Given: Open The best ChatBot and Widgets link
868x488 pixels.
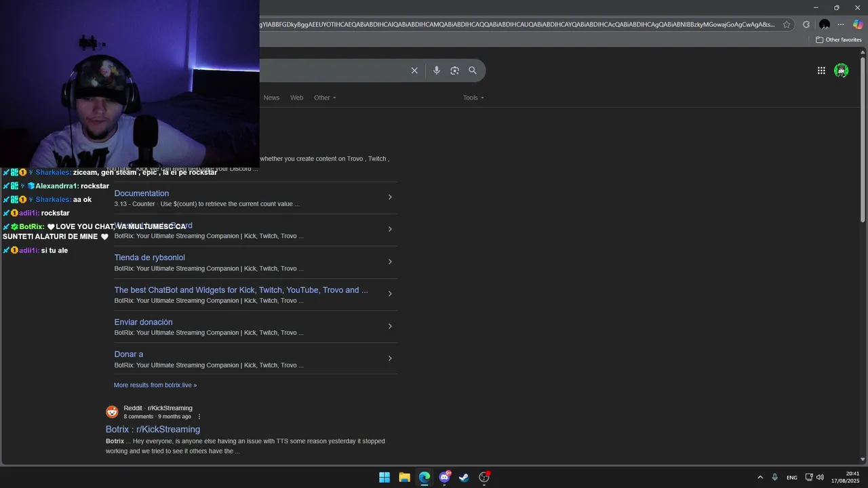Looking at the screenshot, I should (241, 290).
